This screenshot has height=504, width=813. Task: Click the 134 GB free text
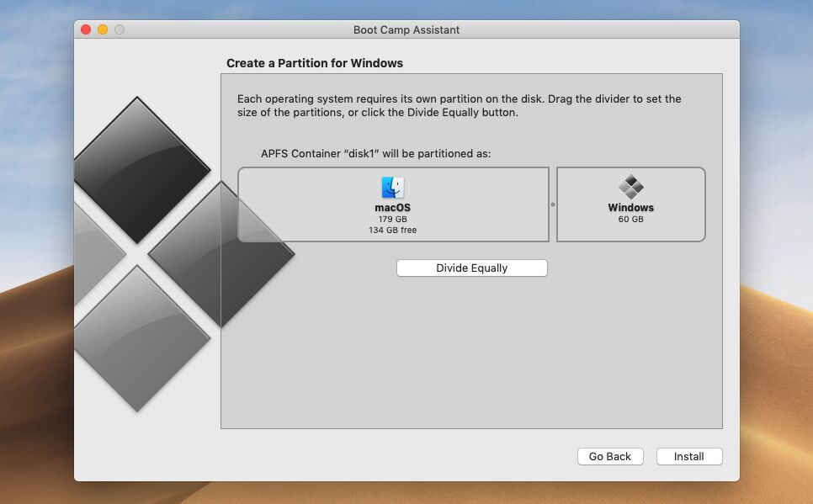tap(392, 230)
